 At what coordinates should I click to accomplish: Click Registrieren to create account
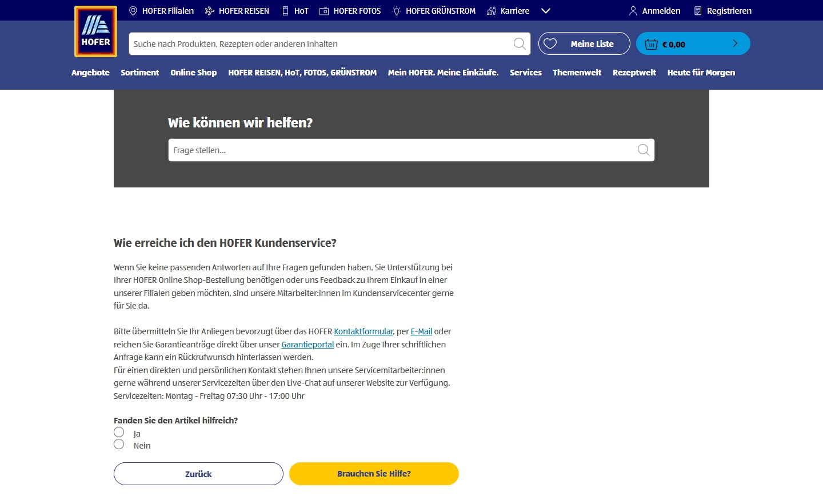[x=729, y=11]
